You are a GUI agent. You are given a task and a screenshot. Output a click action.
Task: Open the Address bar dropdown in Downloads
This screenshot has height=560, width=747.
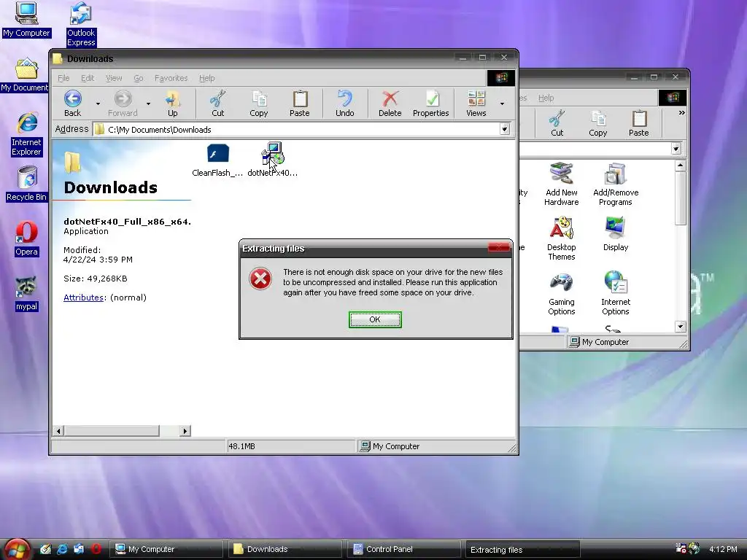click(x=505, y=129)
